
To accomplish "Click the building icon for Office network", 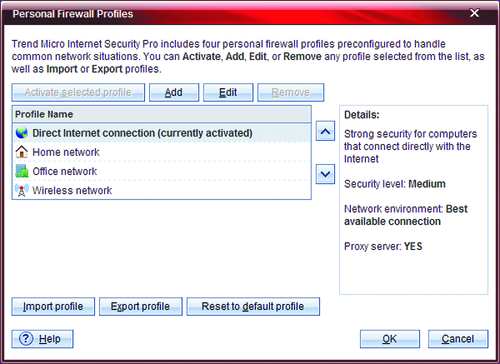I will 22,171.
